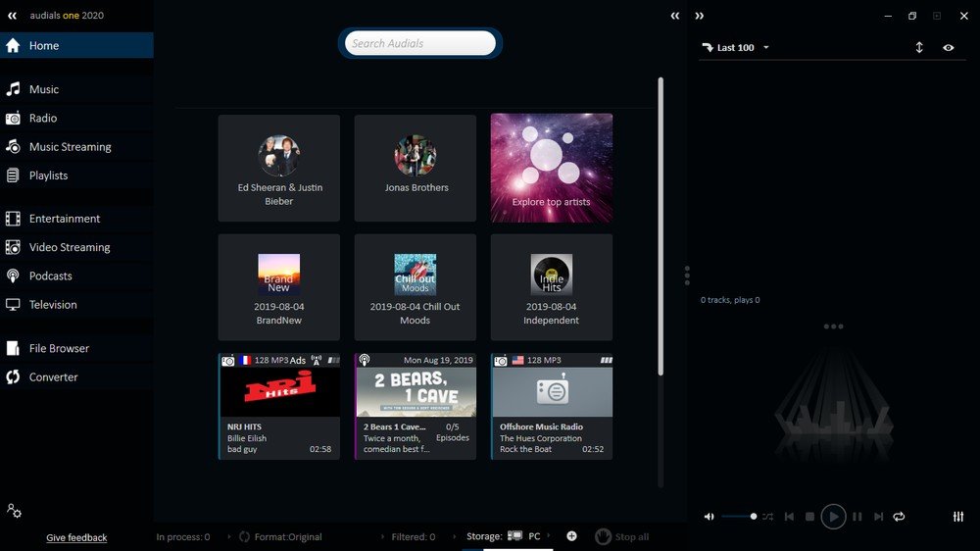Click the antenna icon on NRJ HITS tile

[317, 360]
